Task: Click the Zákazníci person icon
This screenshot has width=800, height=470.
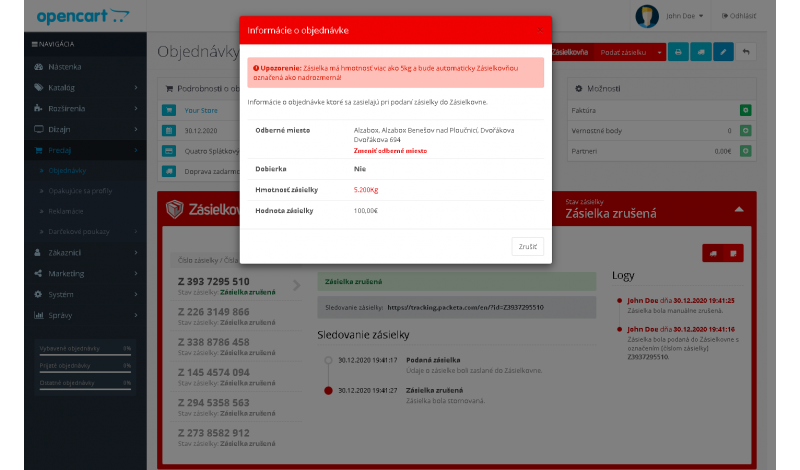Action: coord(38,253)
